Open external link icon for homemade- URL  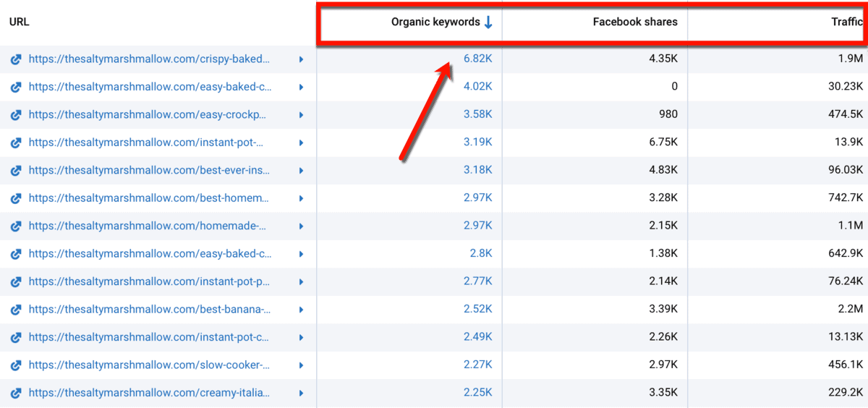click(x=16, y=226)
